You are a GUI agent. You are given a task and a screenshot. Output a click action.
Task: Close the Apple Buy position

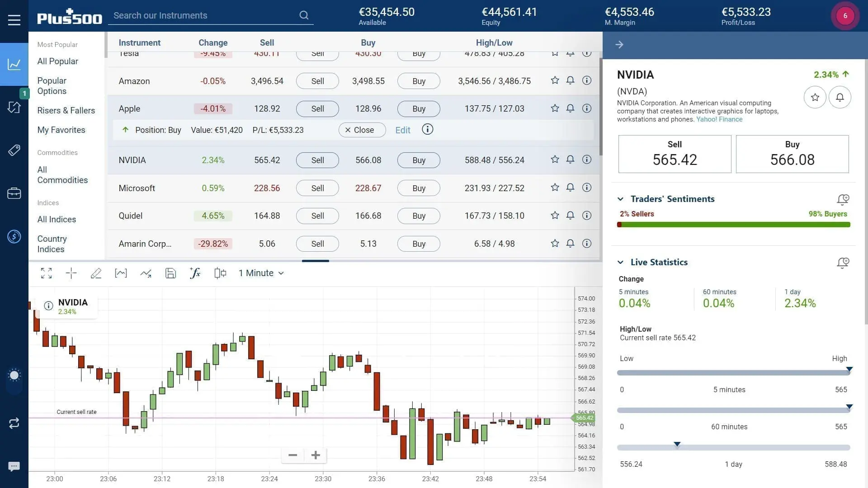click(362, 130)
